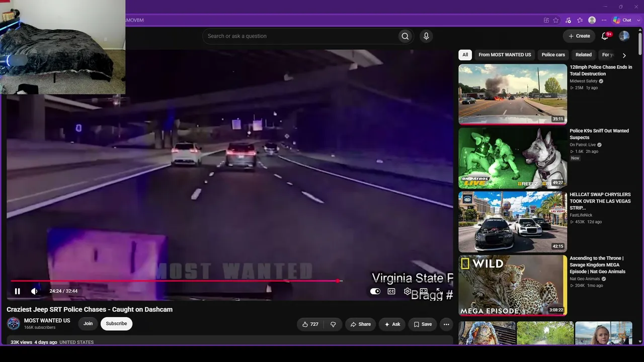This screenshot has width=644, height=362.
Task: Go to the On Patrol: Live channel
Action: point(583,145)
